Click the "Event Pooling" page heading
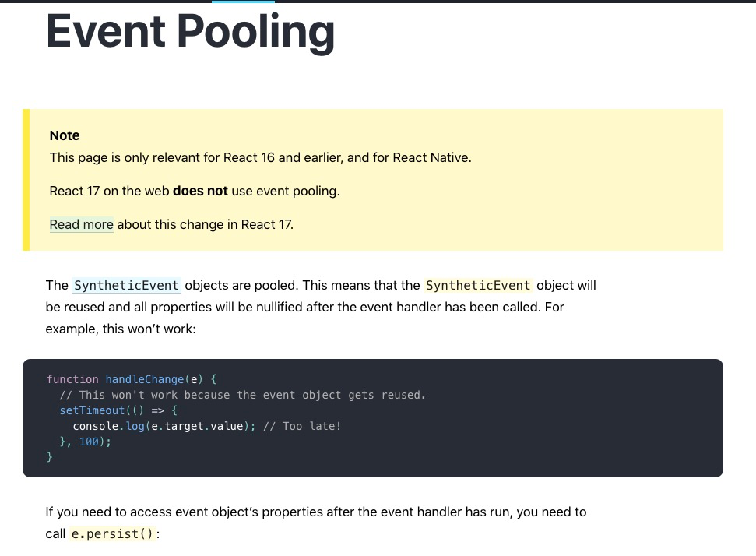 point(191,31)
